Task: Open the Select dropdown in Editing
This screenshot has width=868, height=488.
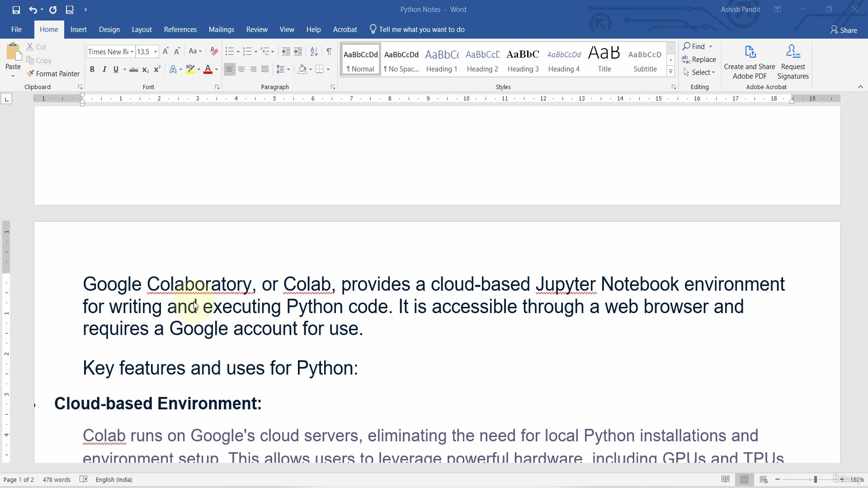Action: pyautogui.click(x=699, y=72)
